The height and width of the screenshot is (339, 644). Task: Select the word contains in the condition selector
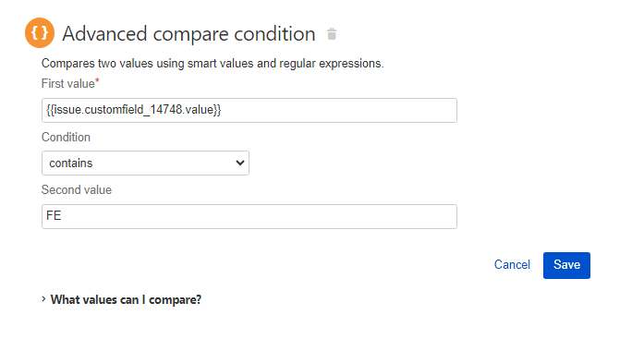70,163
